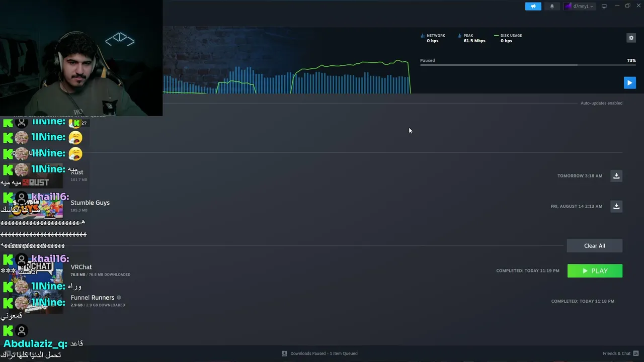Select the Funnel Runners title
This screenshot has width=644, height=362.
click(x=93, y=298)
